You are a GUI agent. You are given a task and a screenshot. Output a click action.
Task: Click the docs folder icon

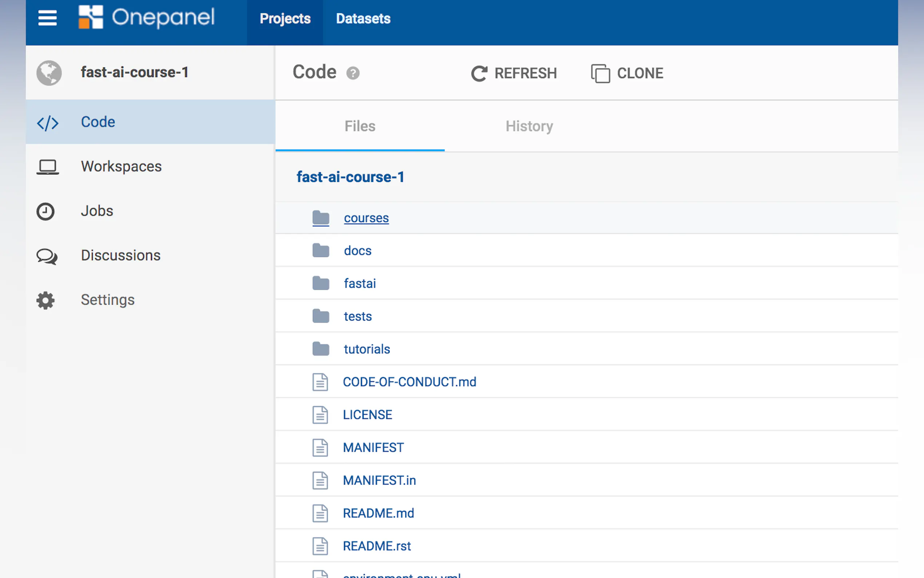click(320, 251)
